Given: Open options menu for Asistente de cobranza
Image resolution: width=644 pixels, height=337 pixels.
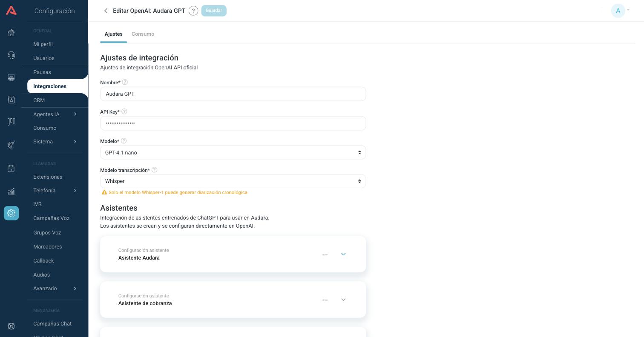Looking at the screenshot, I should (325, 300).
